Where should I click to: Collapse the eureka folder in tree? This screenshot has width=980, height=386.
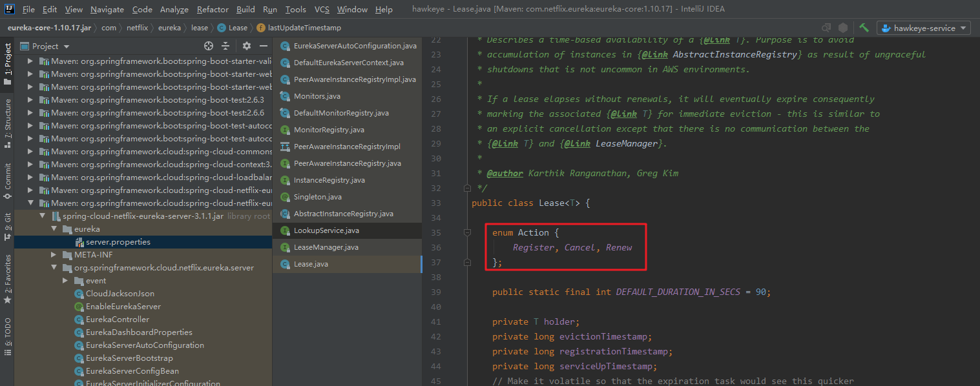coord(55,229)
